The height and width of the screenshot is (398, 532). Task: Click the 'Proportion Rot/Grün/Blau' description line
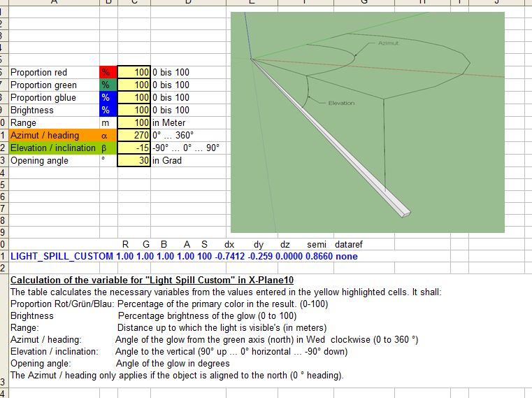click(169, 304)
